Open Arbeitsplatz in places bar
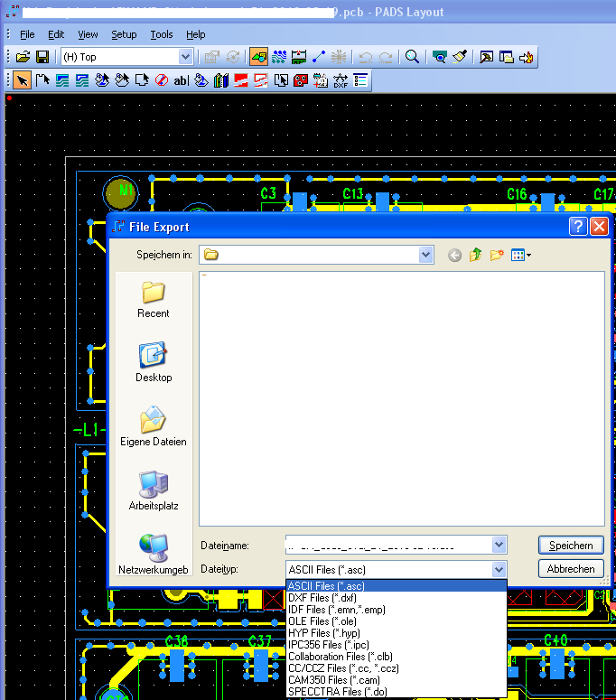 pyautogui.click(x=154, y=490)
